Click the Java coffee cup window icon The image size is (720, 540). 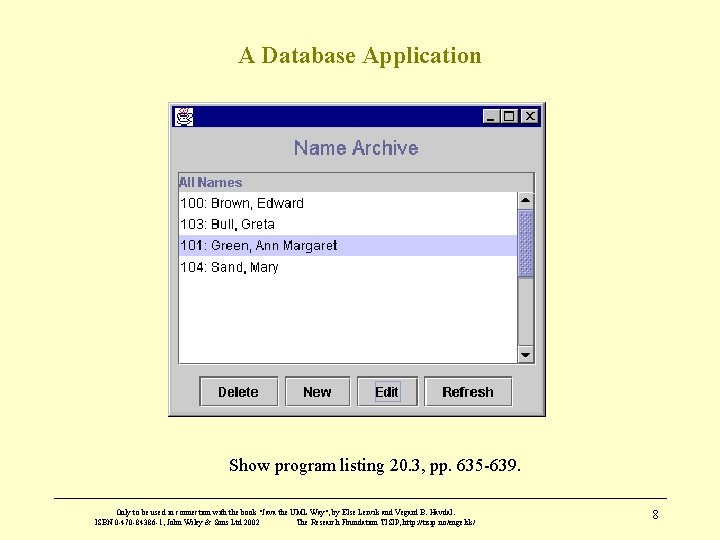click(184, 117)
